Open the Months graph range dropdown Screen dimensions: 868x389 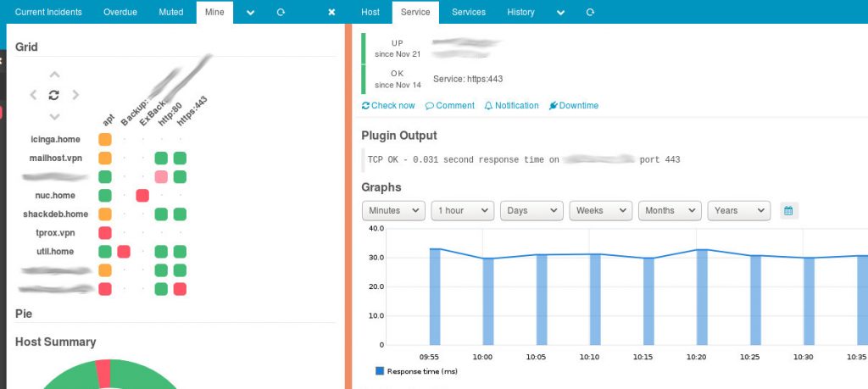[x=670, y=210]
